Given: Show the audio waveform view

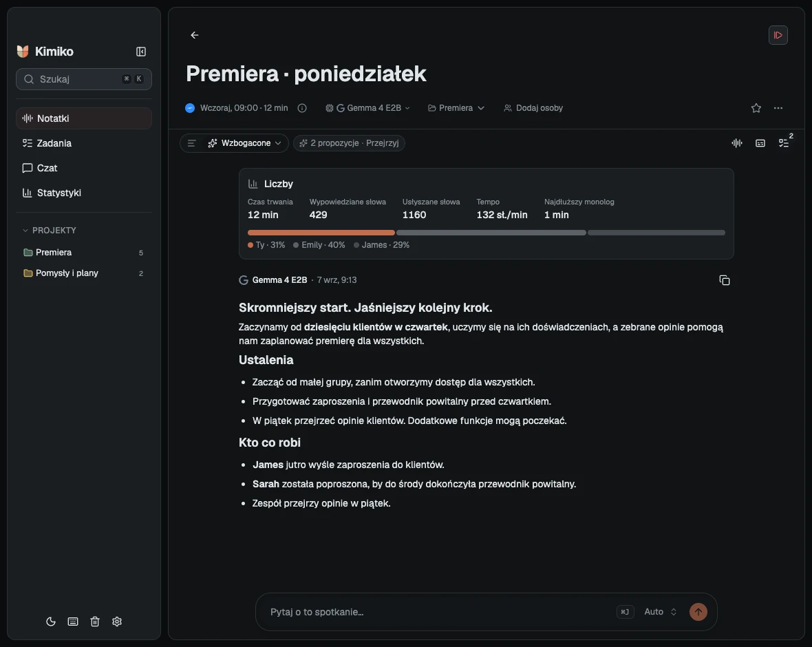Looking at the screenshot, I should (737, 143).
